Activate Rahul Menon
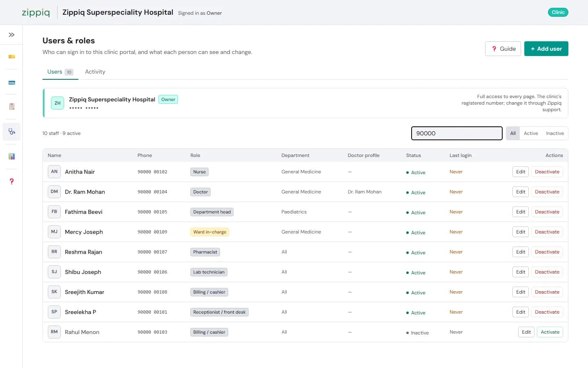 pos(550,332)
